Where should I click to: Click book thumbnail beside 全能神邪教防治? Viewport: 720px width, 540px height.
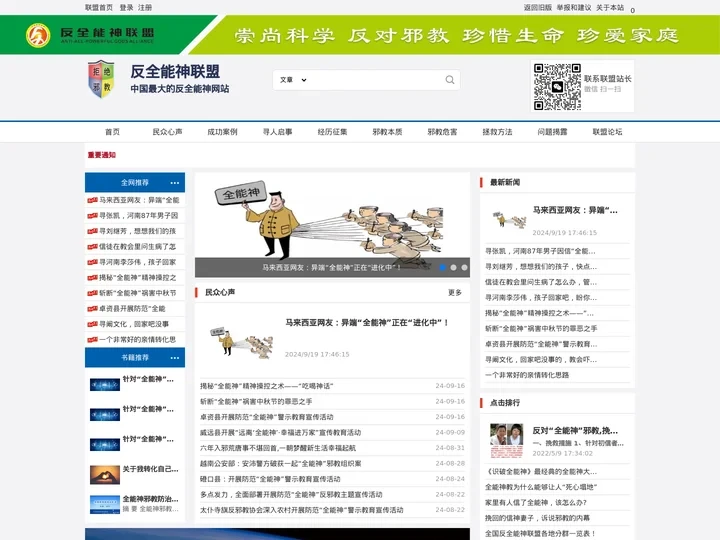(105, 505)
